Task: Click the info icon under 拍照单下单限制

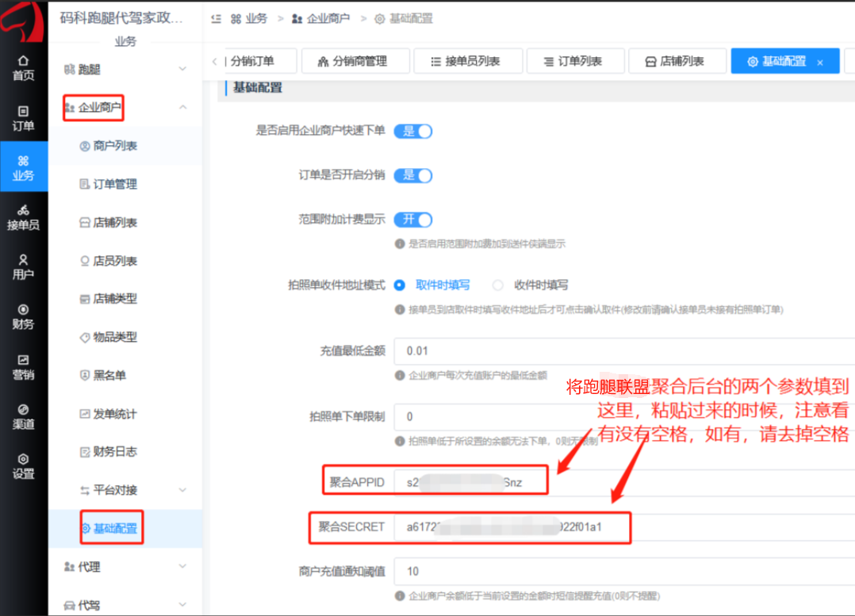Action: point(400,441)
